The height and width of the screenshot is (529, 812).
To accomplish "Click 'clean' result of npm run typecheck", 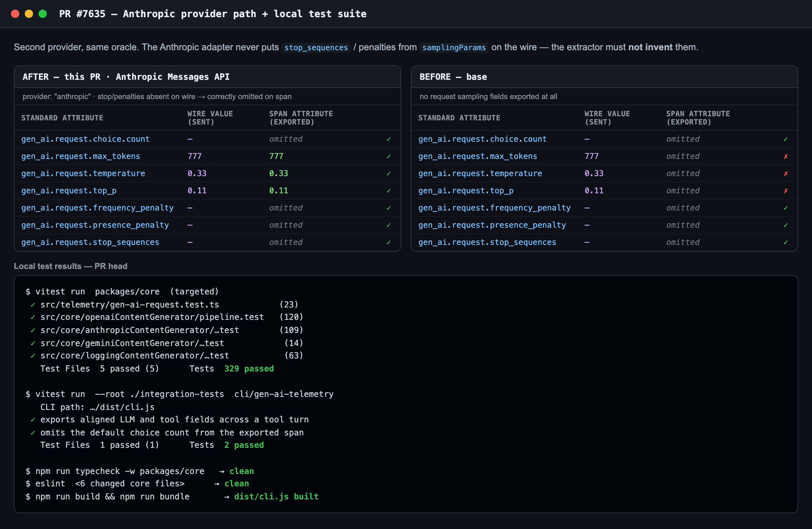I will click(242, 471).
